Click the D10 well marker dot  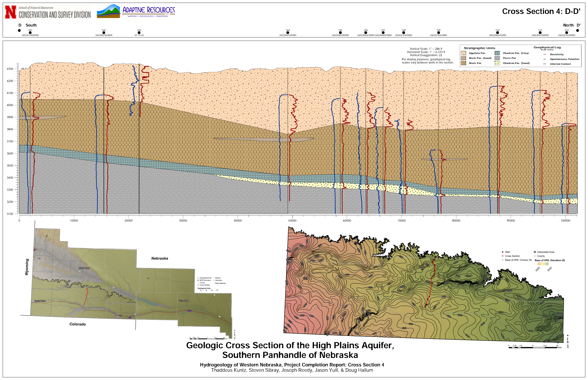498,33
